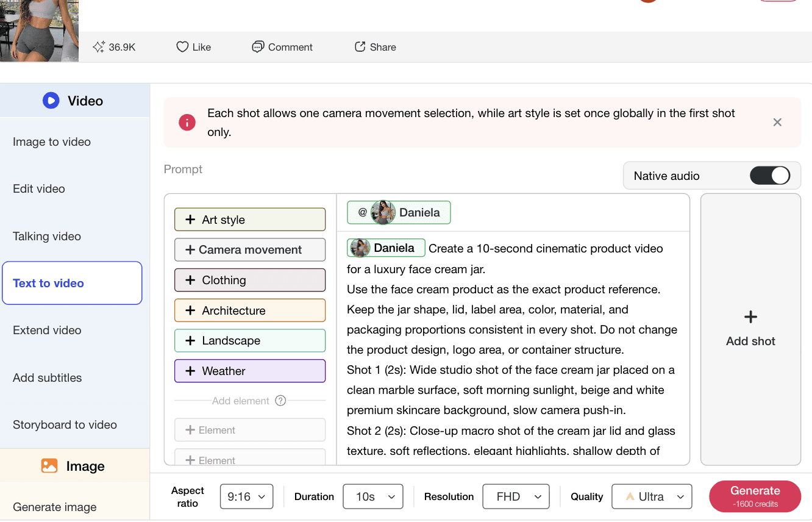This screenshot has height=522, width=812.
Task: Open the Duration 10s dropdown
Action: click(373, 496)
